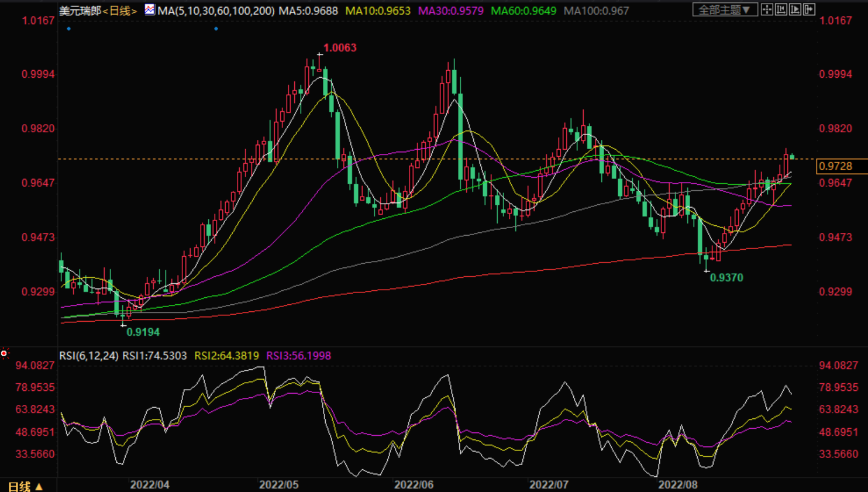Click the MA(5,10,30,60,100,200) indicator label
The width and height of the screenshot is (868, 492).
[x=216, y=11]
